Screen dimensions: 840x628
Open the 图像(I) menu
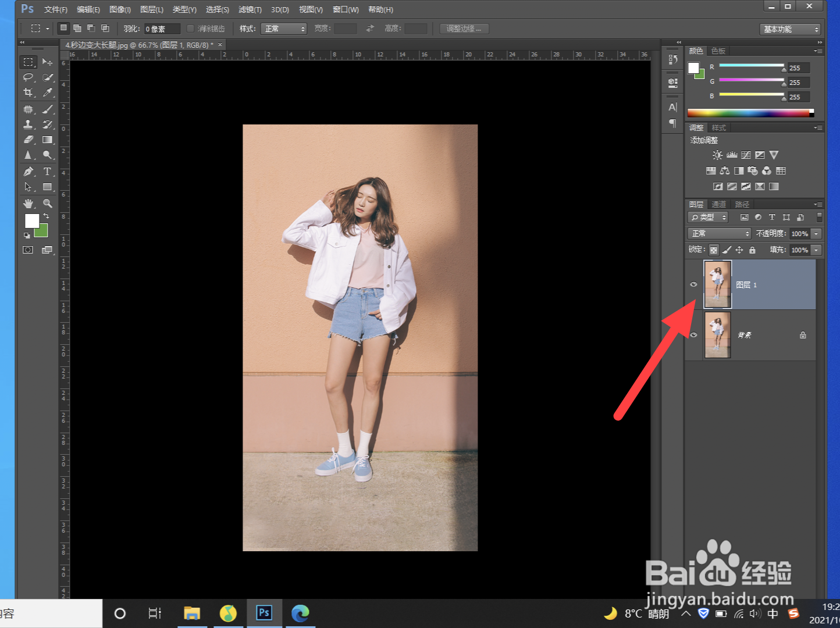(x=120, y=10)
